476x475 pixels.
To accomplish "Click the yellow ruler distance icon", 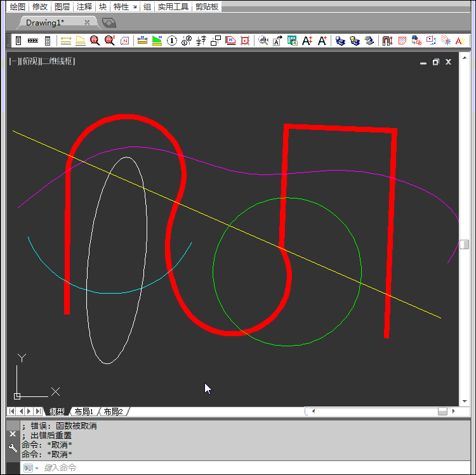I will (142, 41).
